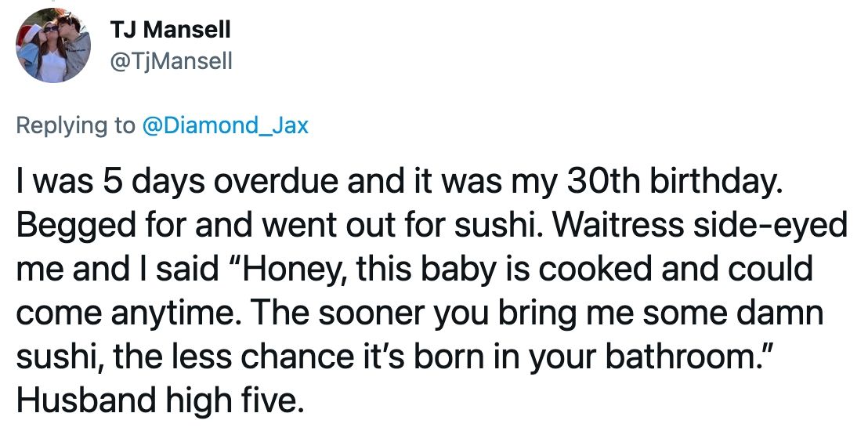Open the @TjMansell handle
This screenshot has height=442, width=868.
pos(171,61)
